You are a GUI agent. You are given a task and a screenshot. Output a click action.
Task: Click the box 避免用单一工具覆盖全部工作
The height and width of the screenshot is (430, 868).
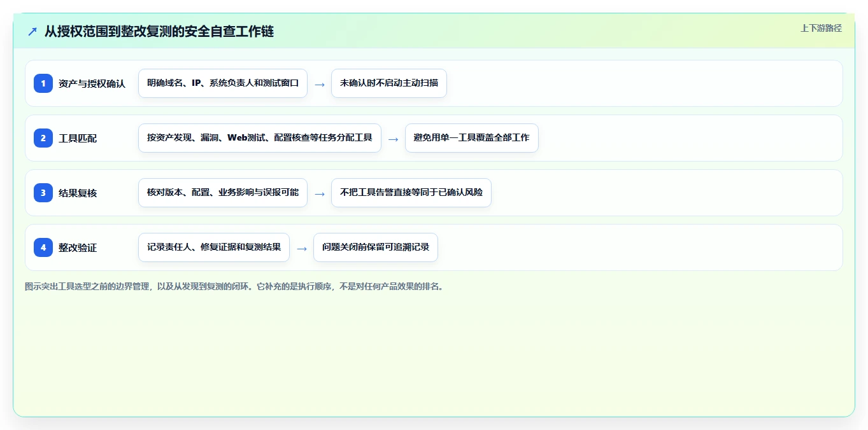472,138
